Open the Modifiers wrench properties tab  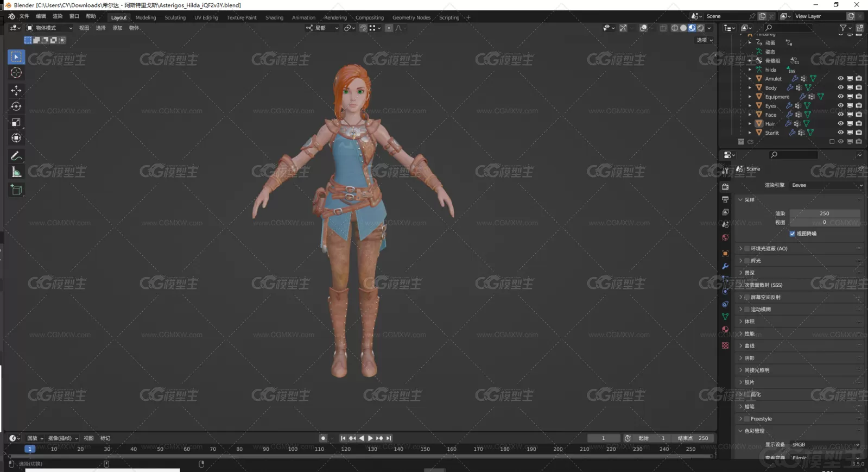coord(725,266)
